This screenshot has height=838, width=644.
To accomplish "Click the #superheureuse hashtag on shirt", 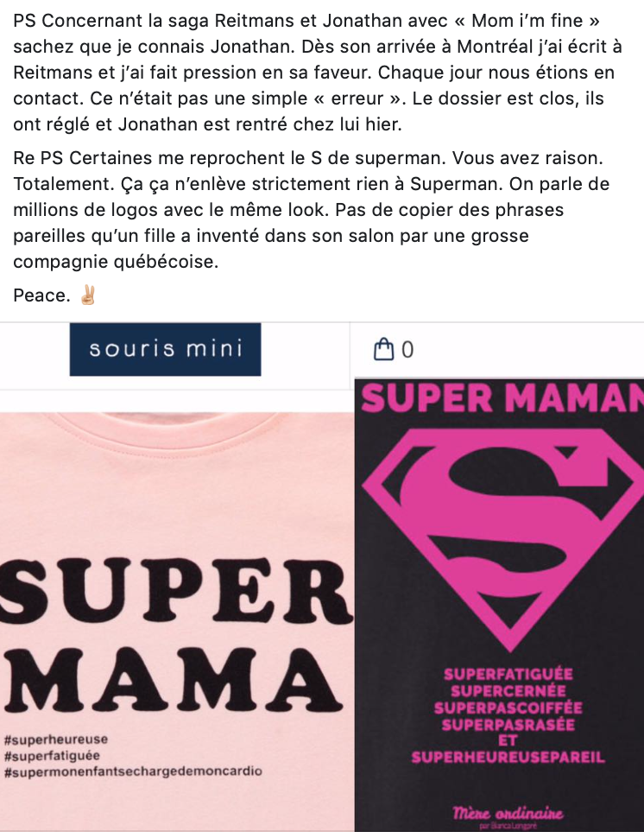I will coord(56,740).
